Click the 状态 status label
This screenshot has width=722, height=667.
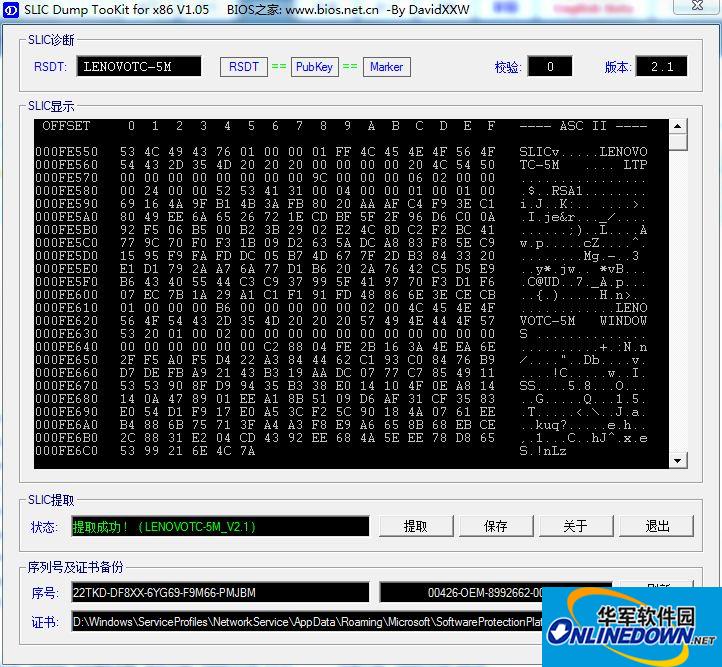point(44,527)
